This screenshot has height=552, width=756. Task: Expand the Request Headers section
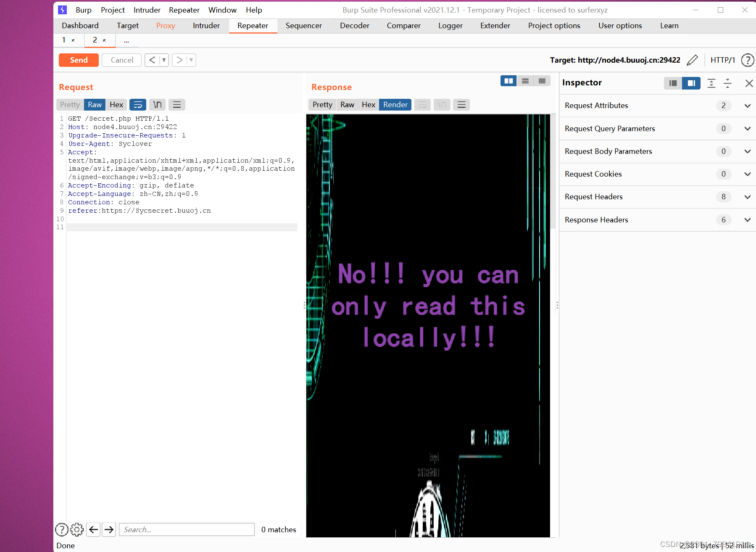(747, 197)
